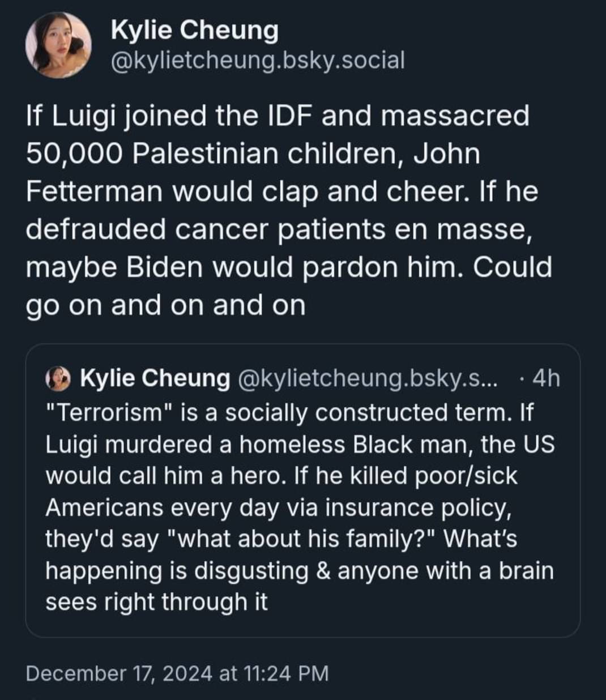Image resolution: width=606 pixels, height=700 pixels.
Task: Open the Kylie Cheung display name at top
Action: (x=194, y=29)
